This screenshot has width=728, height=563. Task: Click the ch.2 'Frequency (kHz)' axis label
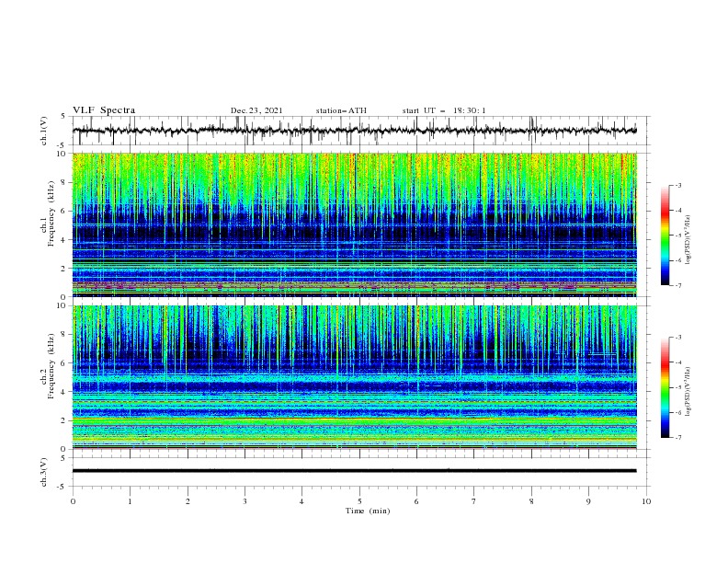[x=51, y=364]
